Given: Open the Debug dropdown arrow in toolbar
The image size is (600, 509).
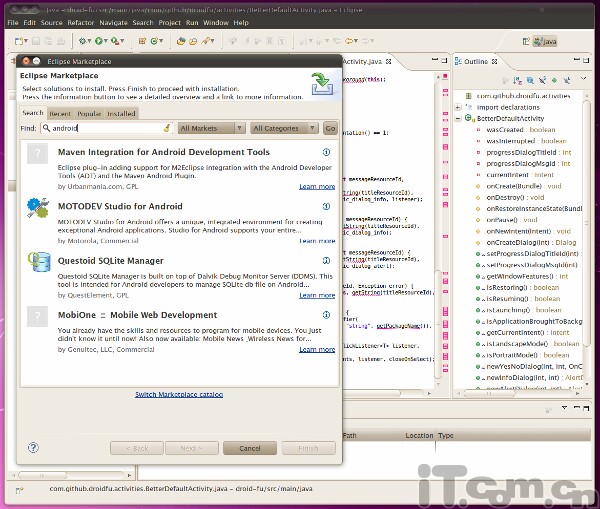Looking at the screenshot, I should pos(89,41).
